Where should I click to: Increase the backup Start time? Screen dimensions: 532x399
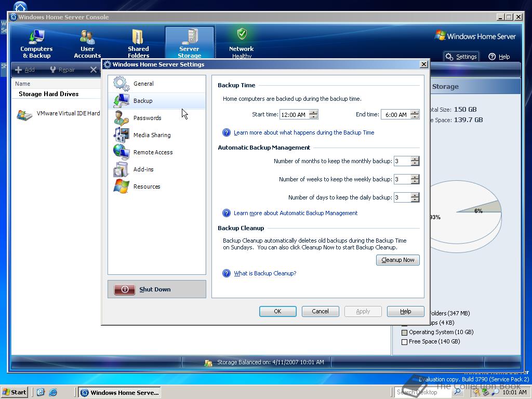click(314, 112)
